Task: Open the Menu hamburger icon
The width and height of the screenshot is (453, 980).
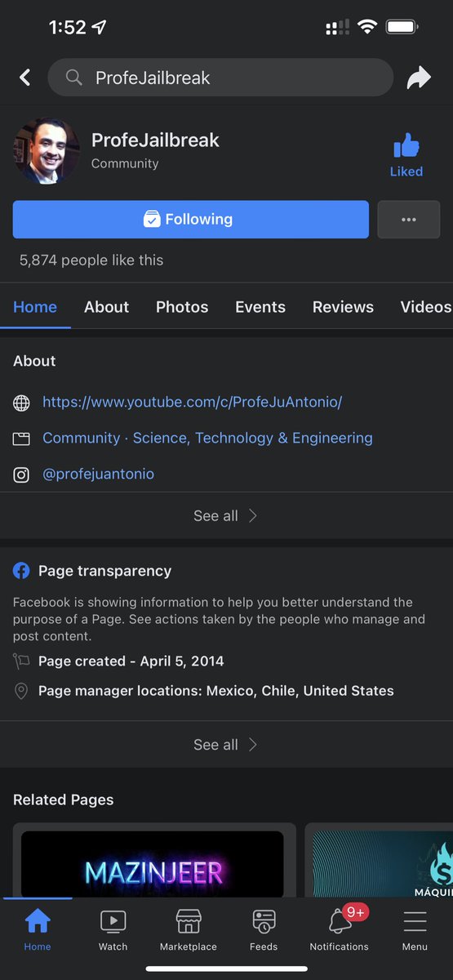Action: [415, 922]
